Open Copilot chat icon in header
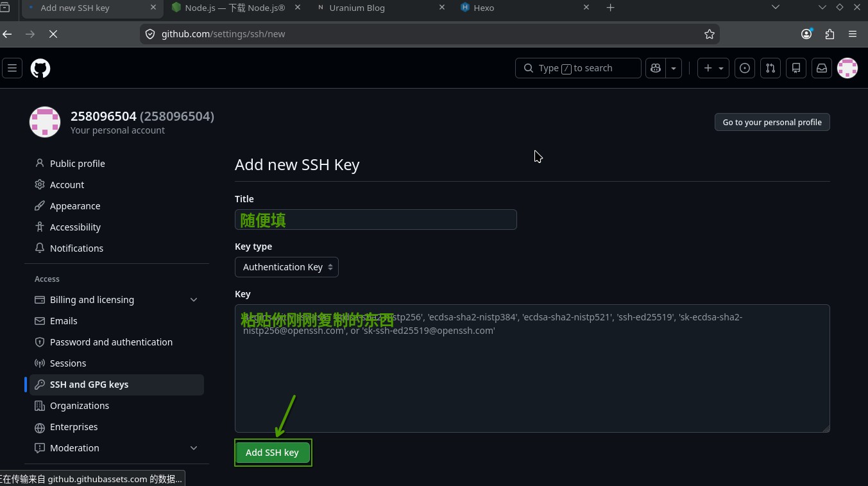Screen dimensions: 868x486 point(656,68)
